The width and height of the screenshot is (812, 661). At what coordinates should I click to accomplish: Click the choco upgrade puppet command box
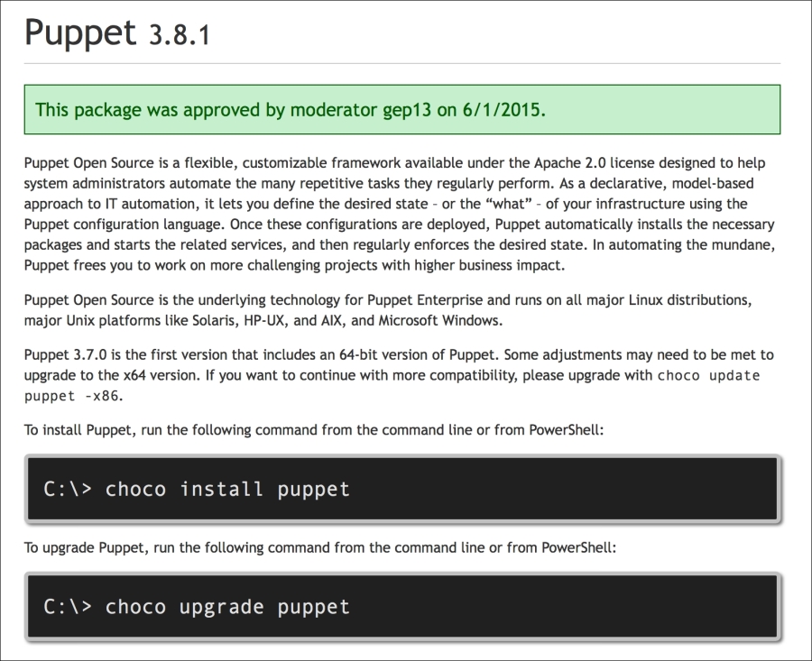coord(401,606)
